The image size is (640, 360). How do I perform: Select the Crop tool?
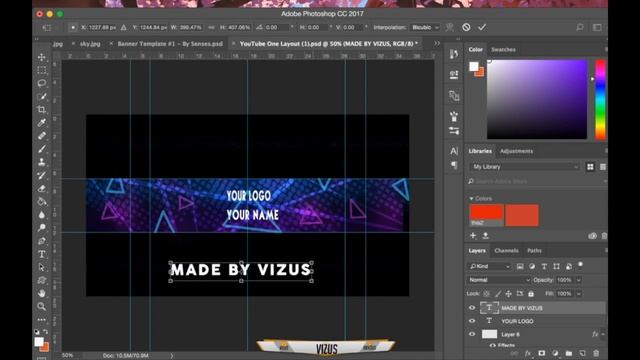(42, 109)
